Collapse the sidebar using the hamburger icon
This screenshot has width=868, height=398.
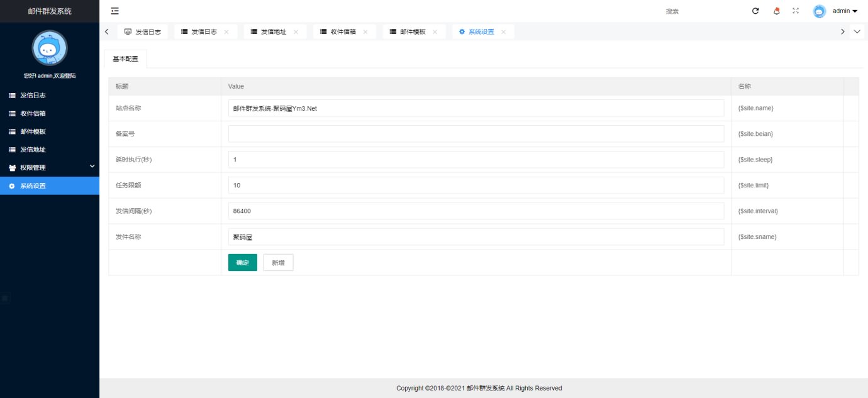tap(114, 11)
